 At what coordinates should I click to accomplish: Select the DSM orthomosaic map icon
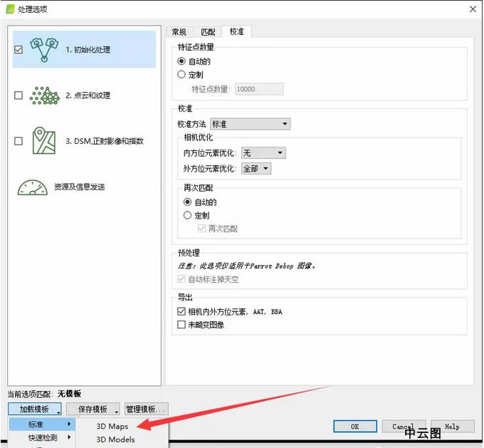pos(44,140)
